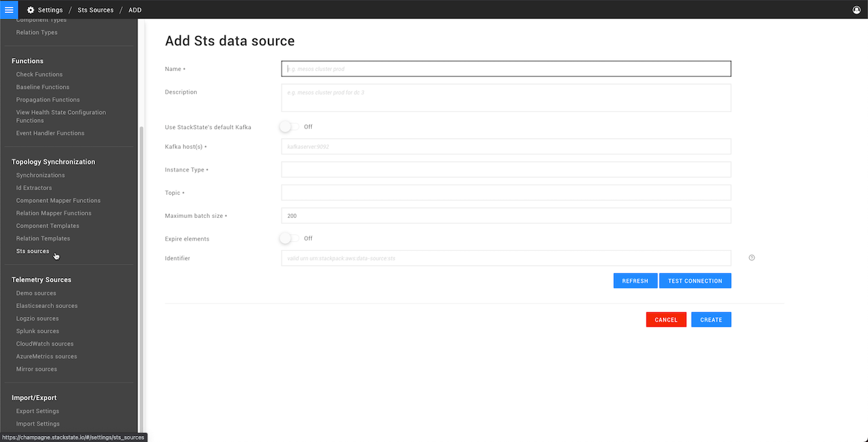Click the Import/Export heading

pyautogui.click(x=34, y=398)
